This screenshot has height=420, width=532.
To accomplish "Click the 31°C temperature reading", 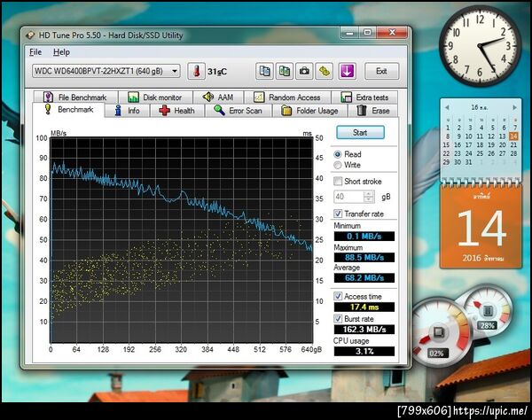I will pyautogui.click(x=217, y=72).
